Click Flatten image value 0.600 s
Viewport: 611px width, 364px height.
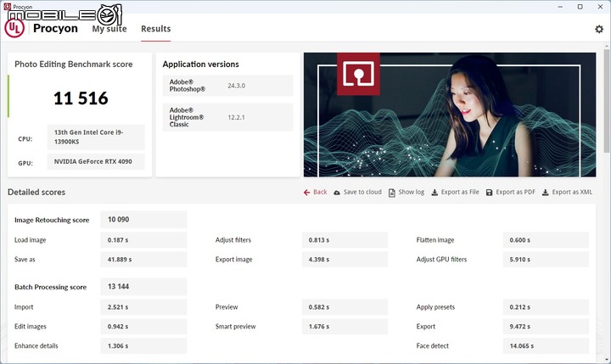546,240
